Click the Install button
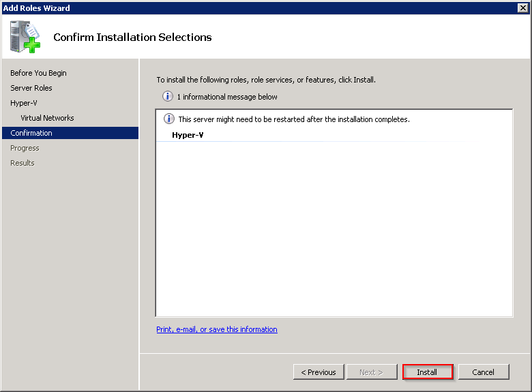532x392 pixels. 428,372
